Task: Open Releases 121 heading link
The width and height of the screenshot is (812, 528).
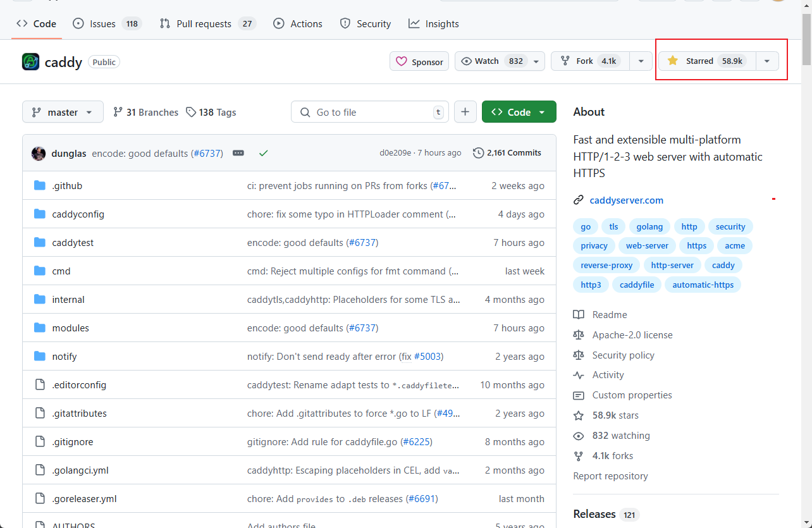Action: 606,514
